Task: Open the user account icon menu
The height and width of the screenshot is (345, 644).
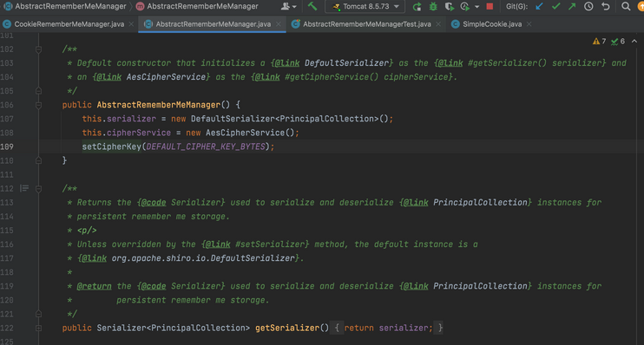Action: 288,6
